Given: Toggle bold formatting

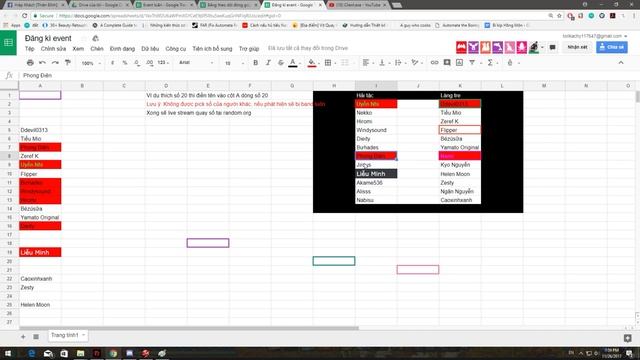Looking at the screenshot, I should click(256, 63).
